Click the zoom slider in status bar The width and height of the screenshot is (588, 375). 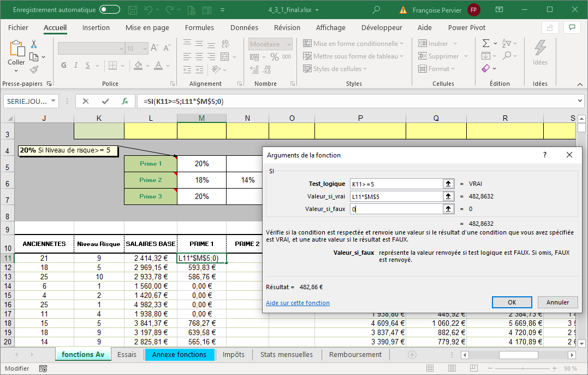523,369
